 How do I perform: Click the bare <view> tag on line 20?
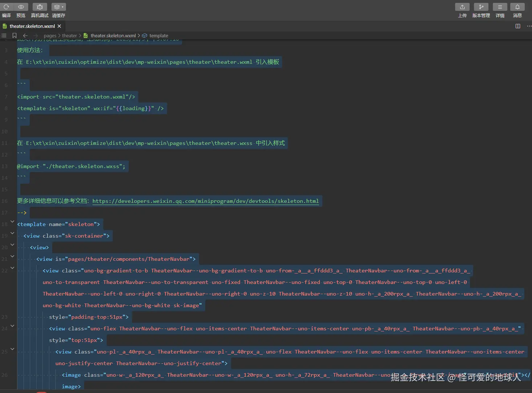click(x=39, y=247)
